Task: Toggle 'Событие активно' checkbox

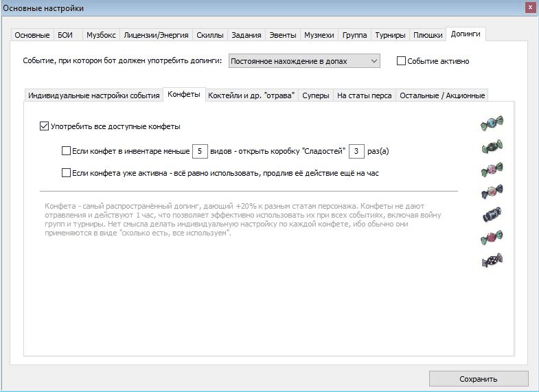Action: coord(401,61)
